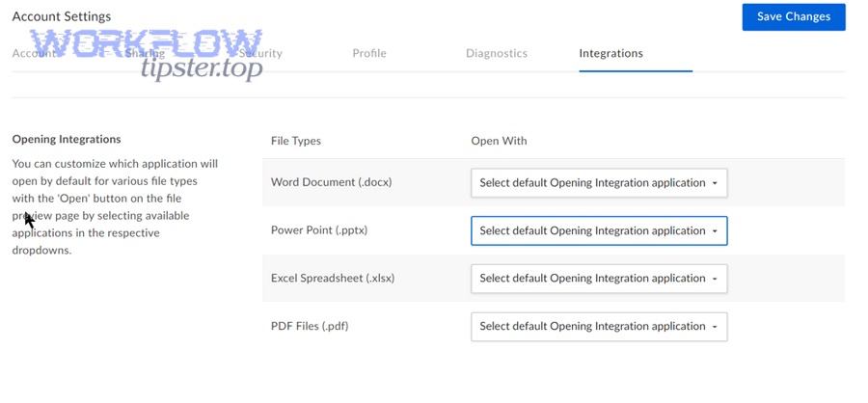
Task: Click the File Types column header
Action: tap(296, 141)
